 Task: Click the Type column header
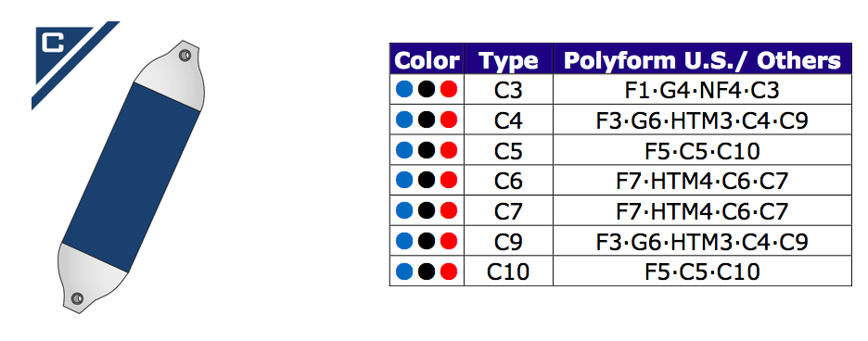pos(508,58)
